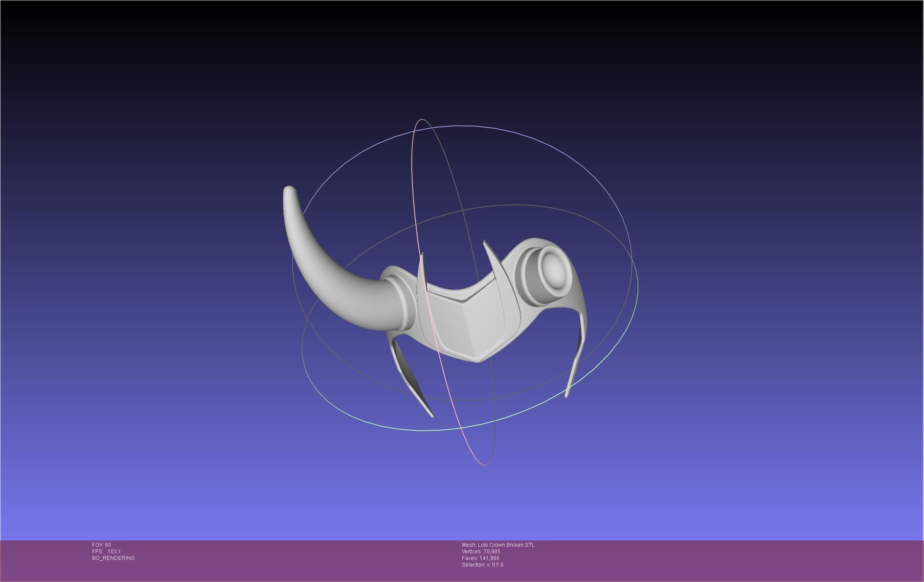This screenshot has width=924, height=582.
Task: Click the 'Selection: v: 0 f: 0' line
Action: [x=482, y=565]
